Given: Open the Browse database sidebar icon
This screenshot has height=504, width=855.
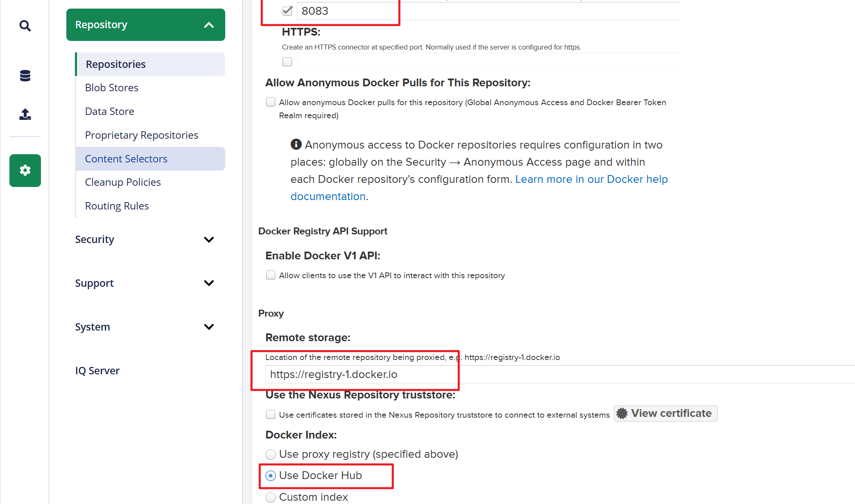Looking at the screenshot, I should [x=25, y=76].
